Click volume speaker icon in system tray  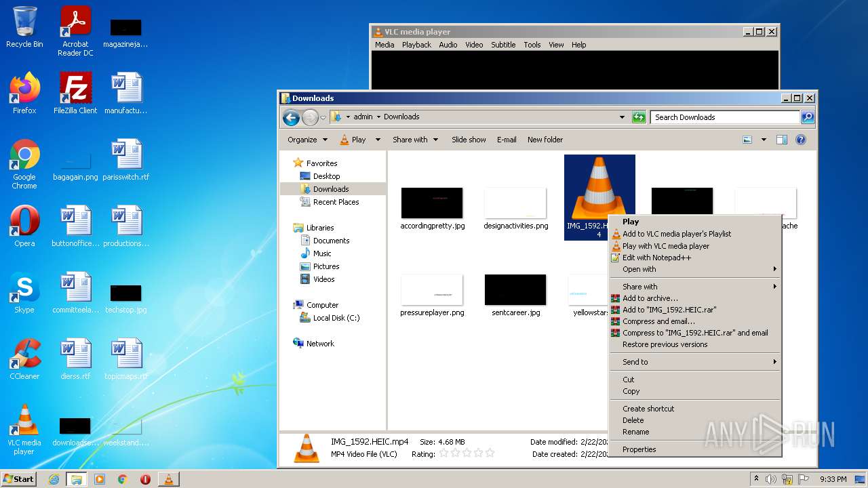[x=771, y=479]
